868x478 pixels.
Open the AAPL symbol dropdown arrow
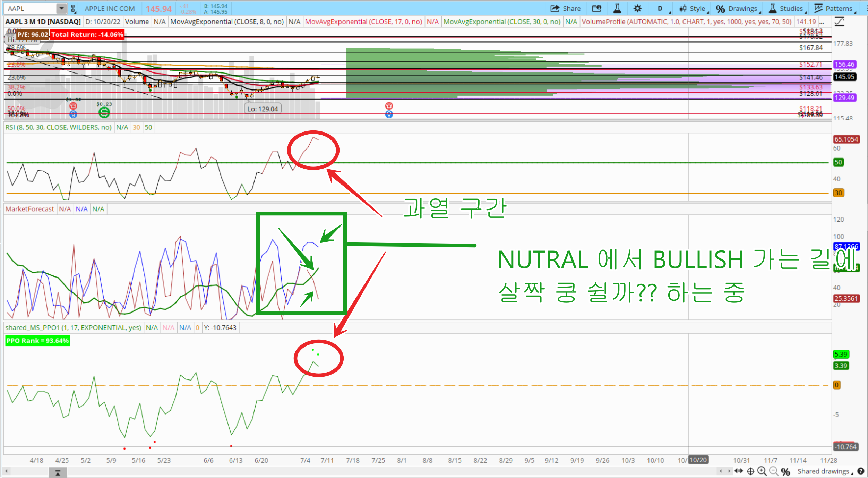pos(61,8)
